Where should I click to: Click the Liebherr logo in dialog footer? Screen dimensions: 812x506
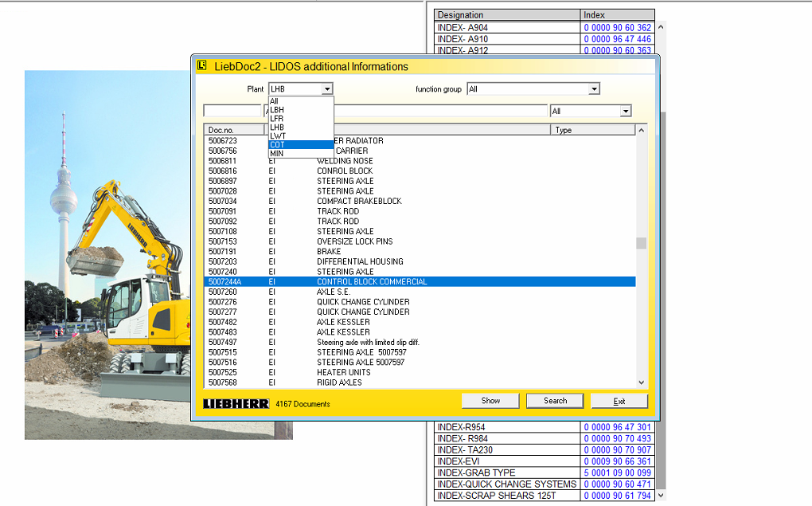click(x=236, y=403)
